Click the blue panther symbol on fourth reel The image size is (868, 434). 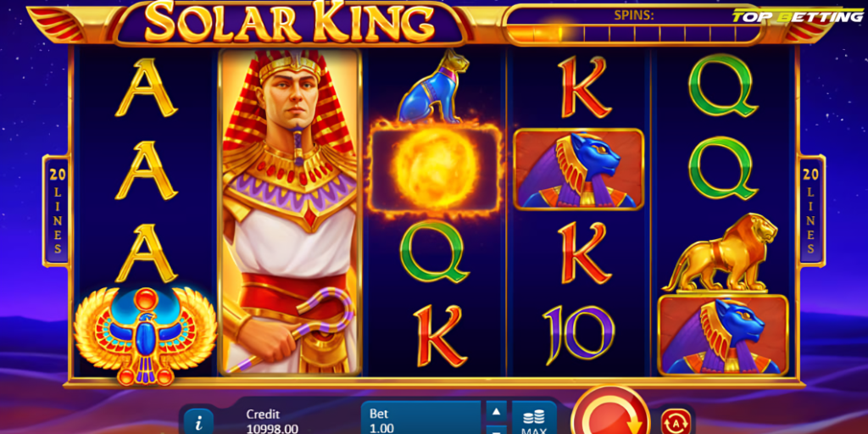(x=578, y=170)
